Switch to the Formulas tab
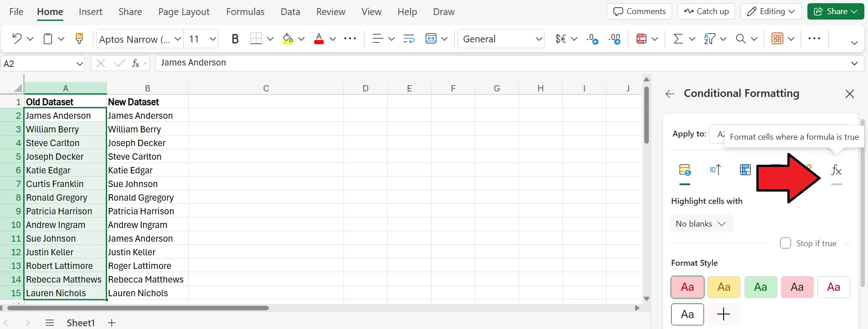 [x=245, y=12]
